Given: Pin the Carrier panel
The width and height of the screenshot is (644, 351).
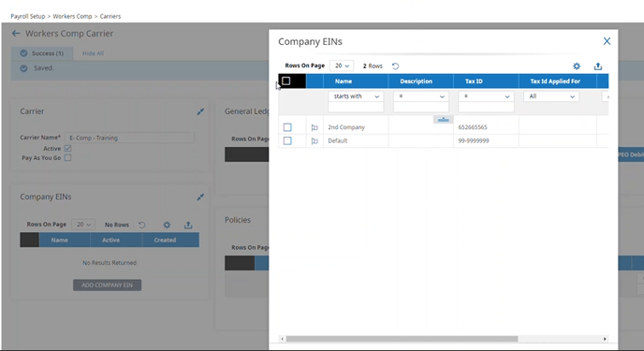Looking at the screenshot, I should (200, 111).
